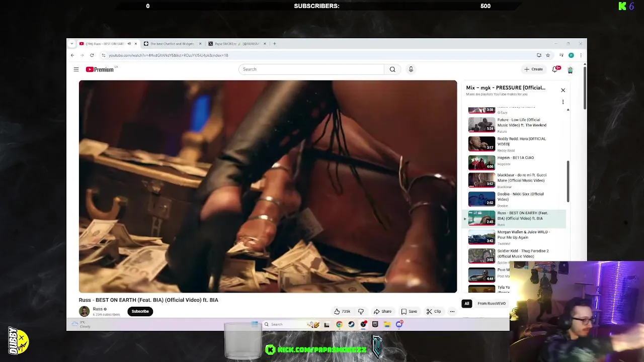Open the YouTube account avatar menu
The width and height of the screenshot is (644, 362).
[x=570, y=69]
